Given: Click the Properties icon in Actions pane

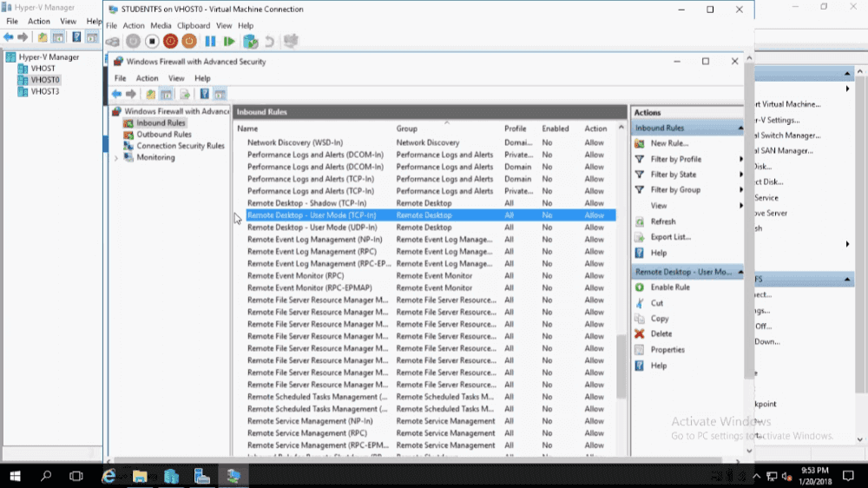Looking at the screenshot, I should click(640, 350).
